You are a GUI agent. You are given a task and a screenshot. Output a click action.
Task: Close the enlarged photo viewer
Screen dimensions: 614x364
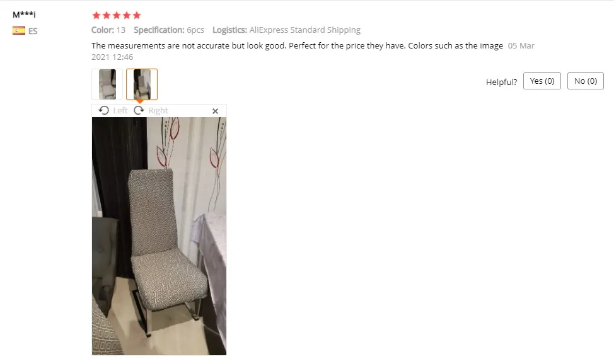tap(215, 111)
